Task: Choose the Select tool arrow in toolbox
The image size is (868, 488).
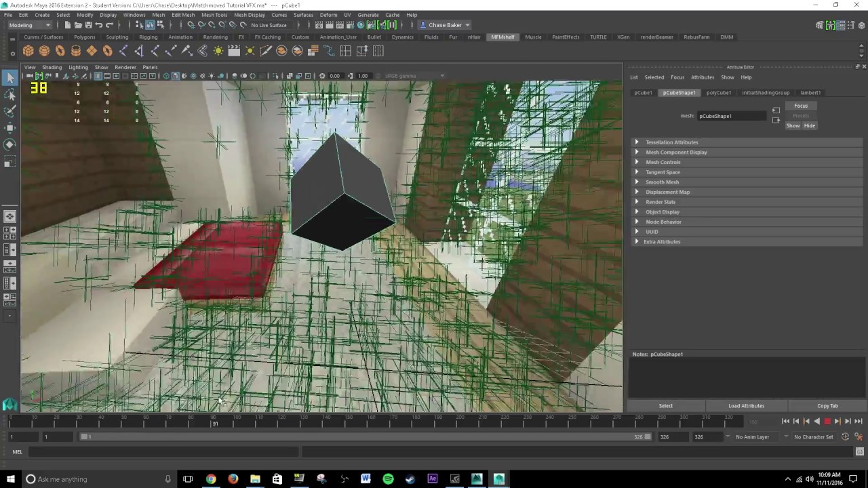Action: [x=9, y=78]
